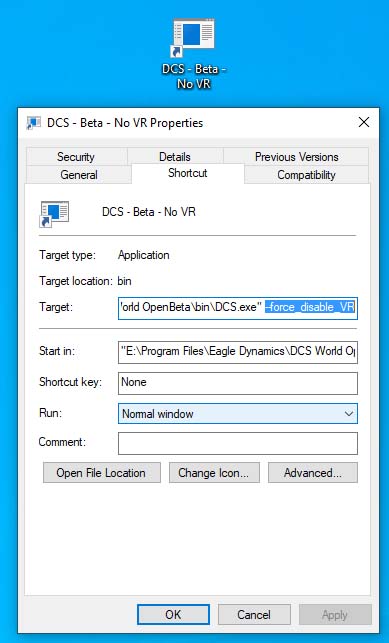Select the General tab
This screenshot has height=643, width=389.
click(x=79, y=175)
